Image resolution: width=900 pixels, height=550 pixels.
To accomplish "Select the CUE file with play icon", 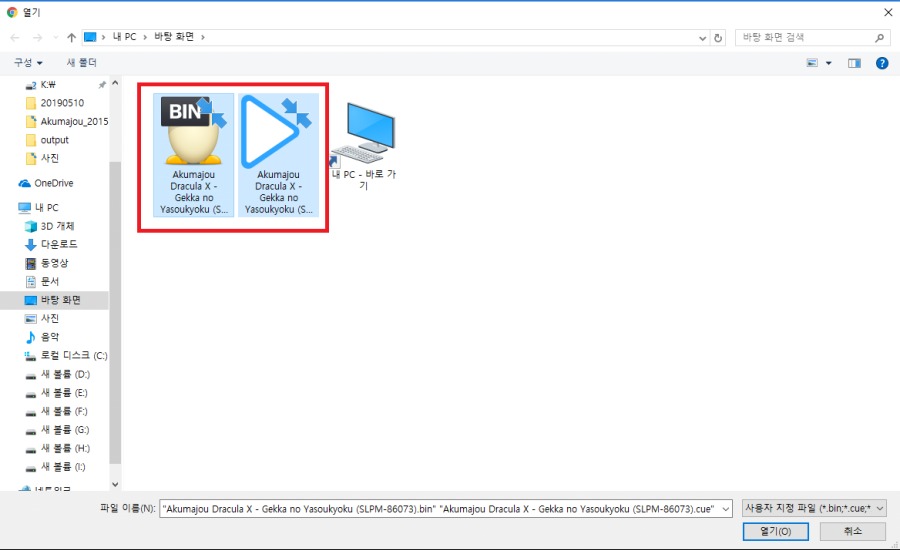I will point(278,155).
